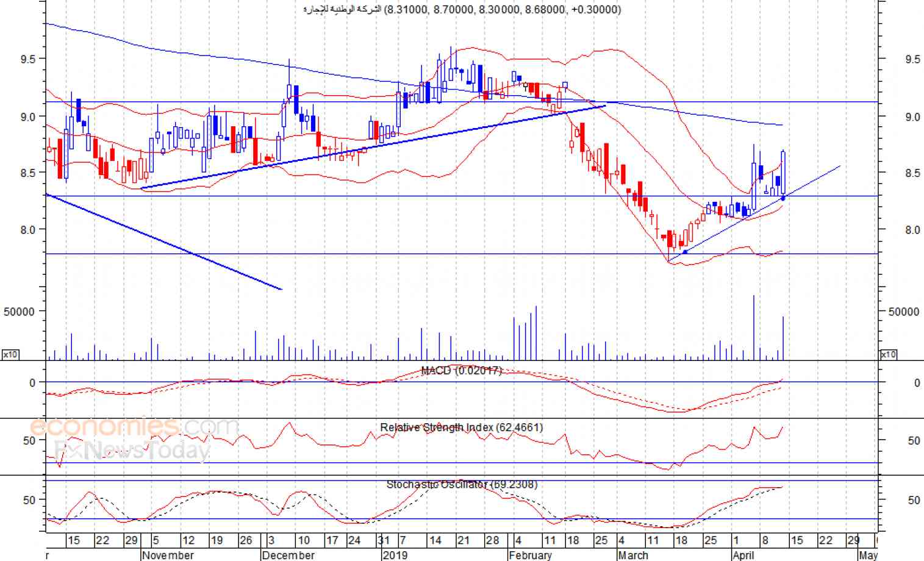The height and width of the screenshot is (561, 924).
Task: Click the chart title with OHLC values
Action: tap(462, 9)
